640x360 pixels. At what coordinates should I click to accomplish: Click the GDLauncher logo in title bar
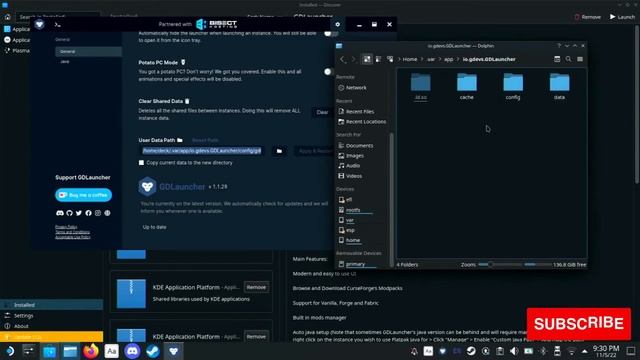coord(40,24)
